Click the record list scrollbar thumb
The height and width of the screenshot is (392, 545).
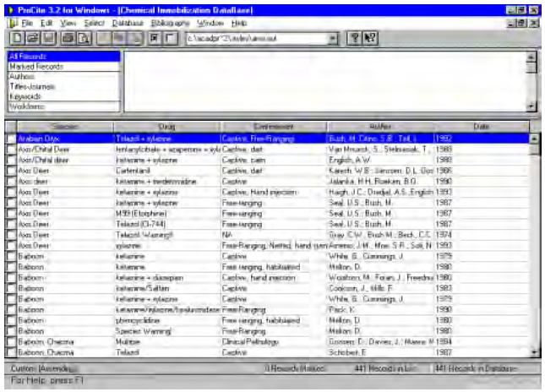[x=533, y=150]
